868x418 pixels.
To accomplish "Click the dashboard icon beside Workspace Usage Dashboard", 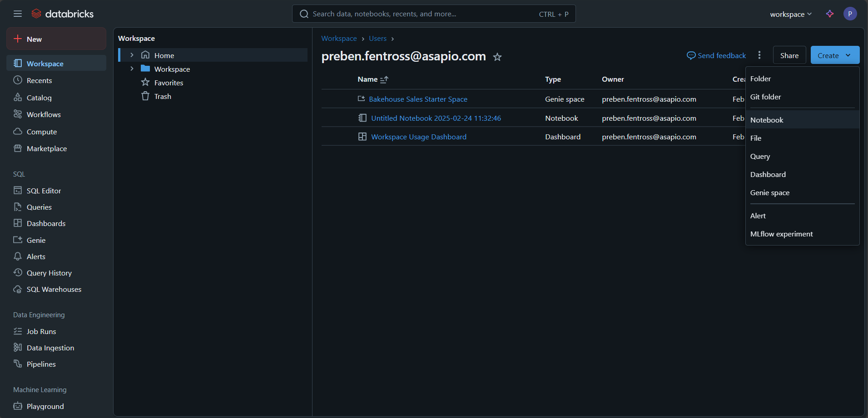I will 362,137.
